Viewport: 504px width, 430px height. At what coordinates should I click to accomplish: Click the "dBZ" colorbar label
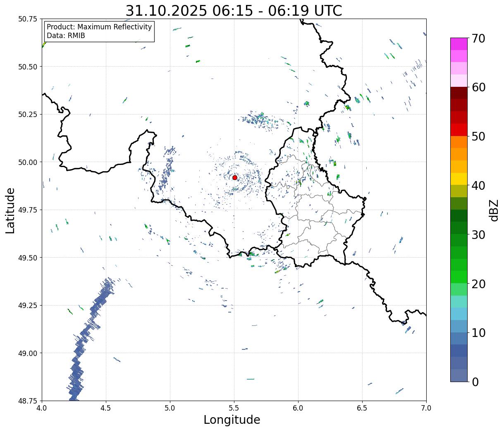point(494,210)
